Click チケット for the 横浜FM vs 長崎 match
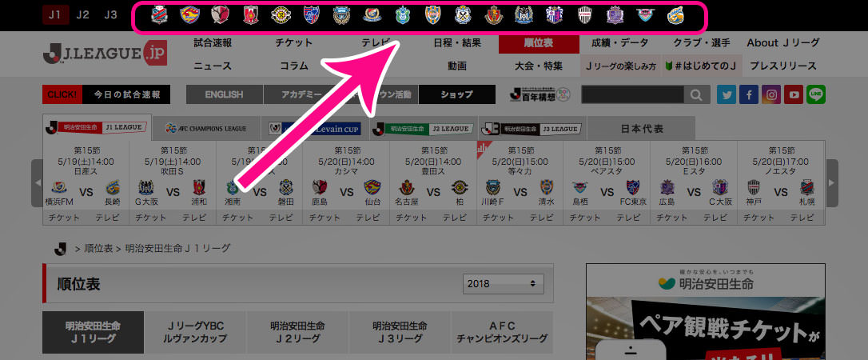This screenshot has width=868, height=360. coord(64,218)
